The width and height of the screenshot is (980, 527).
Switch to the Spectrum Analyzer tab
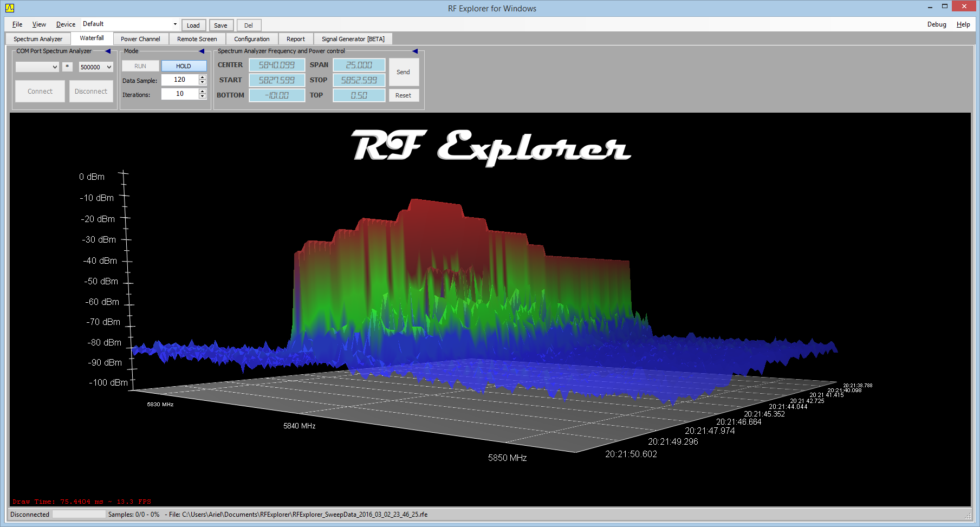click(x=38, y=39)
